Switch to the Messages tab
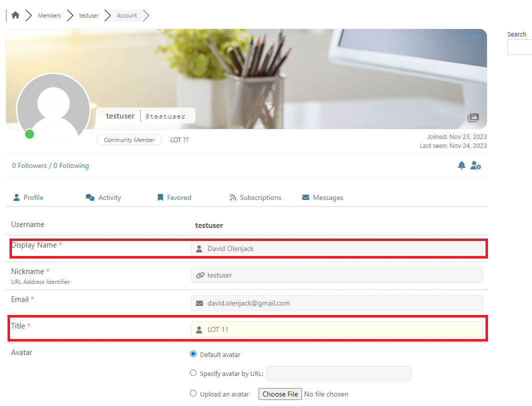 [x=322, y=197]
